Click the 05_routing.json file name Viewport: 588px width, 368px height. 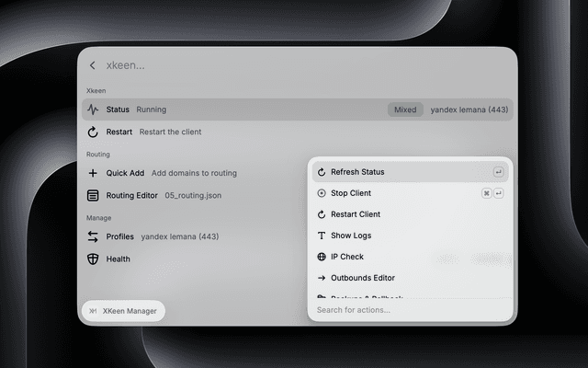click(x=193, y=195)
